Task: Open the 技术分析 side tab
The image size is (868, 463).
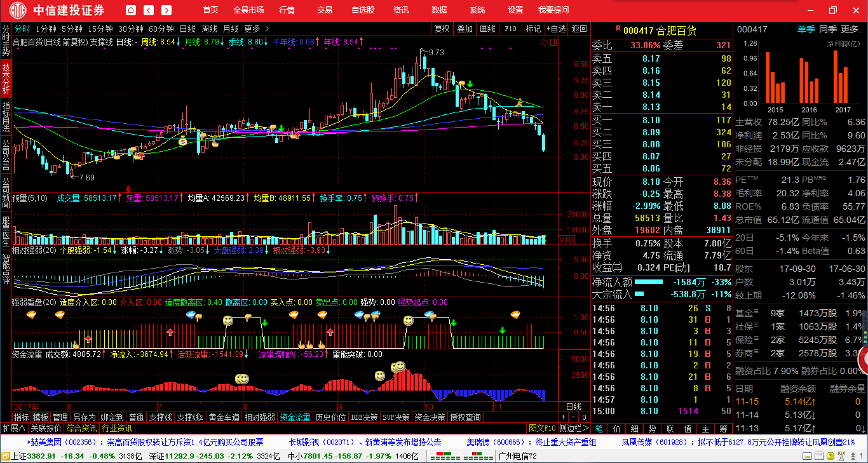Action: point(6,79)
